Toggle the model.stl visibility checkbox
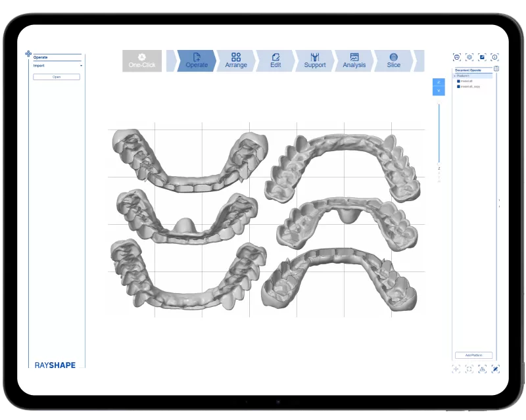526x420 pixels. click(x=458, y=81)
